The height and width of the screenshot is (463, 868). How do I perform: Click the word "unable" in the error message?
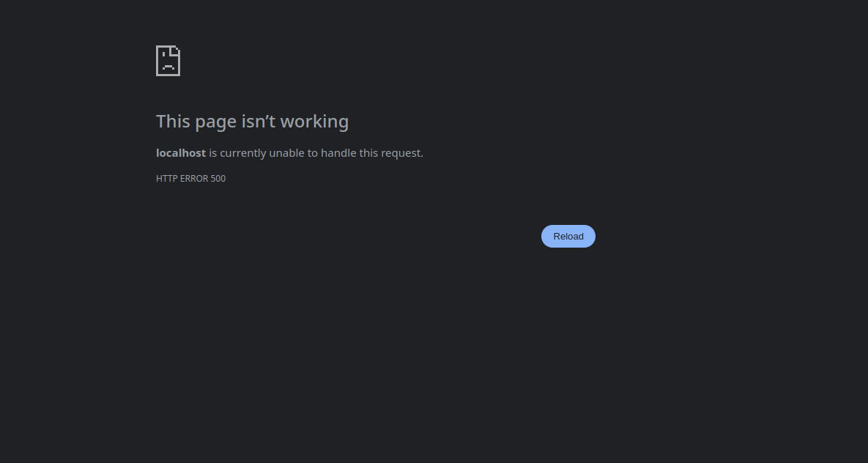pos(286,153)
